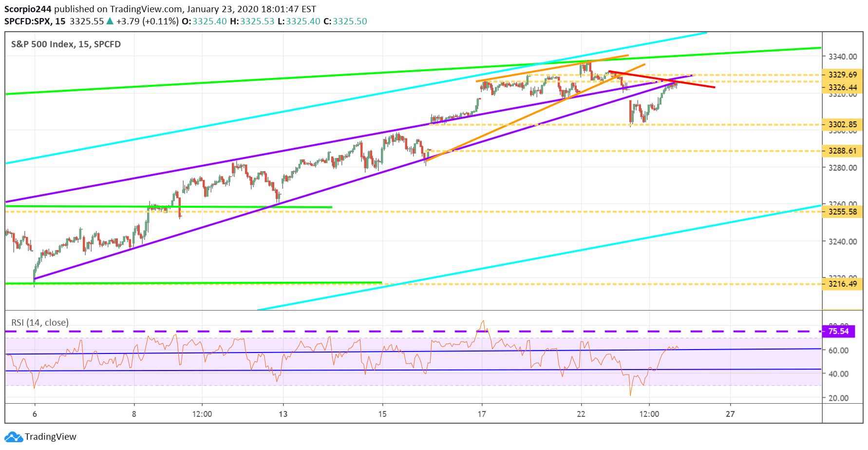This screenshot has width=868, height=450.
Task: Click the +3.79 (+0.11%) change value
Action: [148, 21]
